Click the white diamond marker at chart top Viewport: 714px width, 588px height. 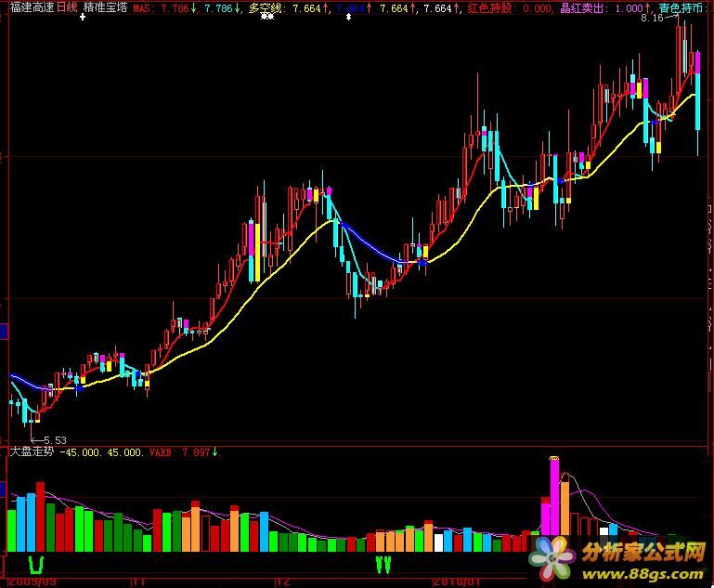pyautogui.click(x=348, y=17)
